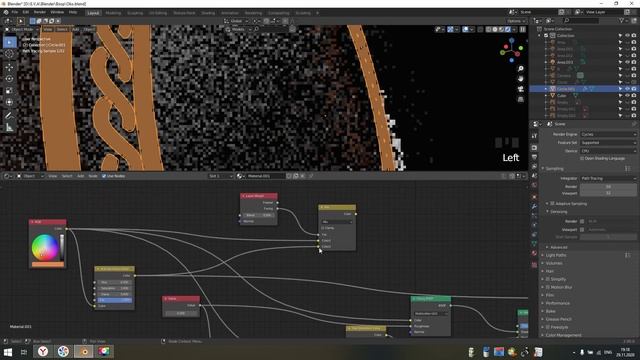The width and height of the screenshot is (640, 360).
Task: Switch to the Shading workspace tab
Action: pos(208,13)
